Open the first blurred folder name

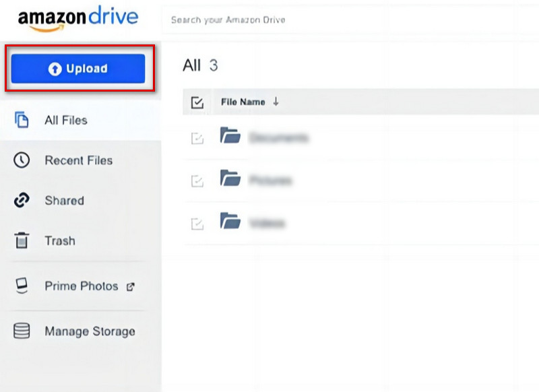[x=279, y=138]
